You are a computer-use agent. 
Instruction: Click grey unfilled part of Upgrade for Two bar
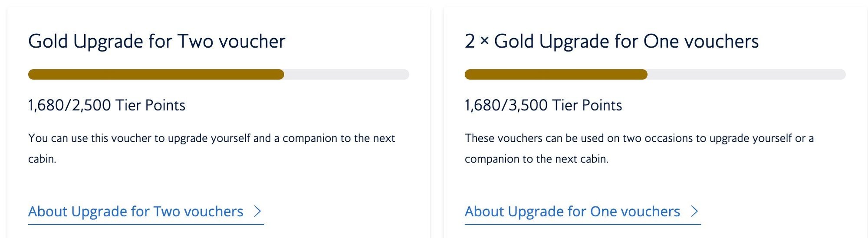(346, 75)
